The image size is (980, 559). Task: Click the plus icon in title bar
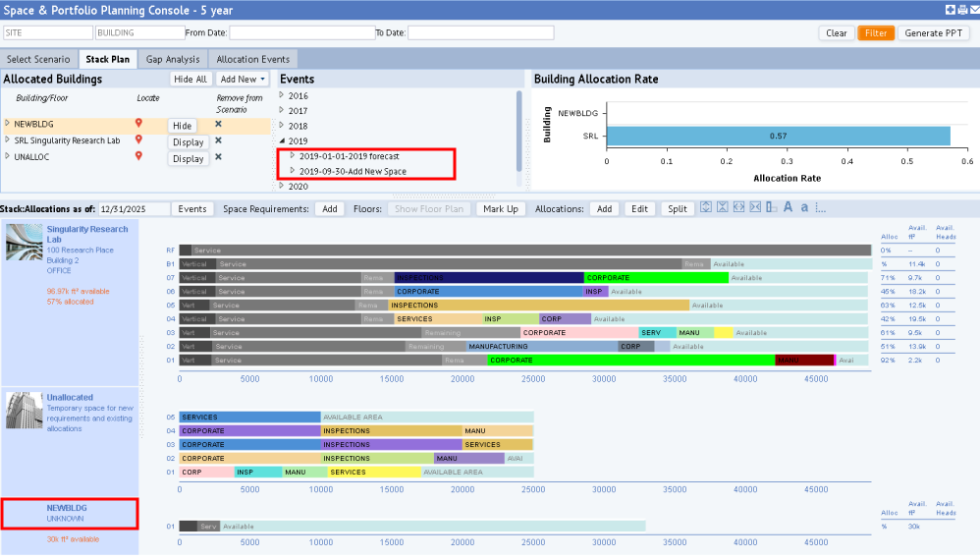point(950,10)
